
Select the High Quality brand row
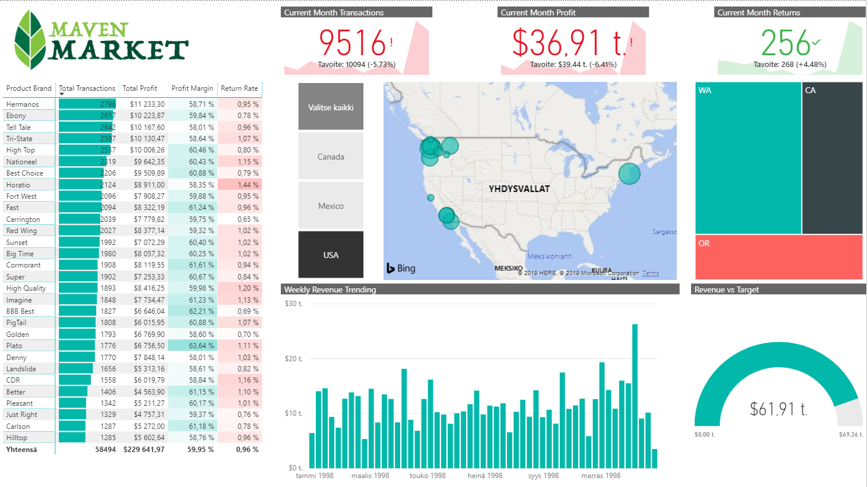coord(132,288)
